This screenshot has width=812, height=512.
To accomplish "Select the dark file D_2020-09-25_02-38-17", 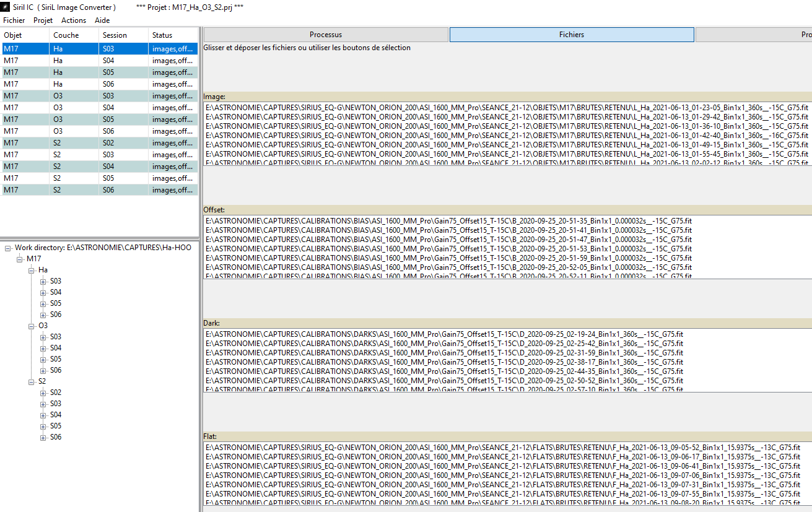I will coord(444,362).
